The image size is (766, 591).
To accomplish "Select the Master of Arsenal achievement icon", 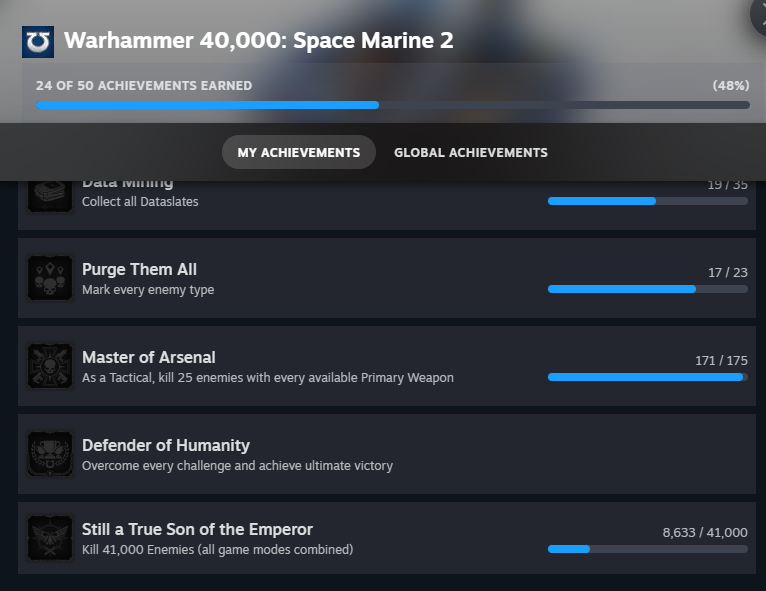I will click(50, 366).
